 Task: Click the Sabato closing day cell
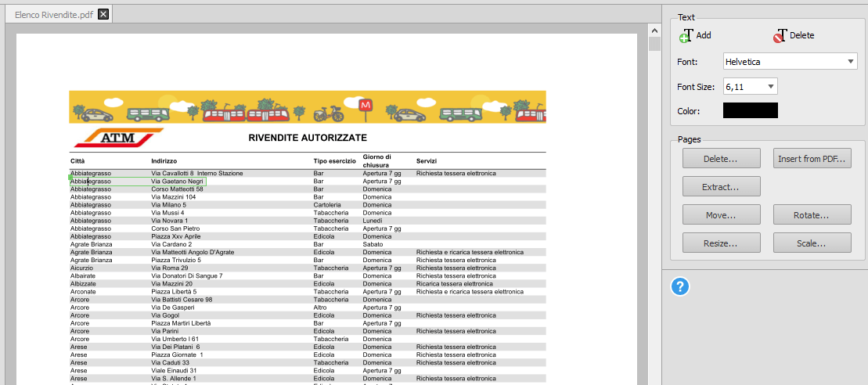[x=373, y=244]
